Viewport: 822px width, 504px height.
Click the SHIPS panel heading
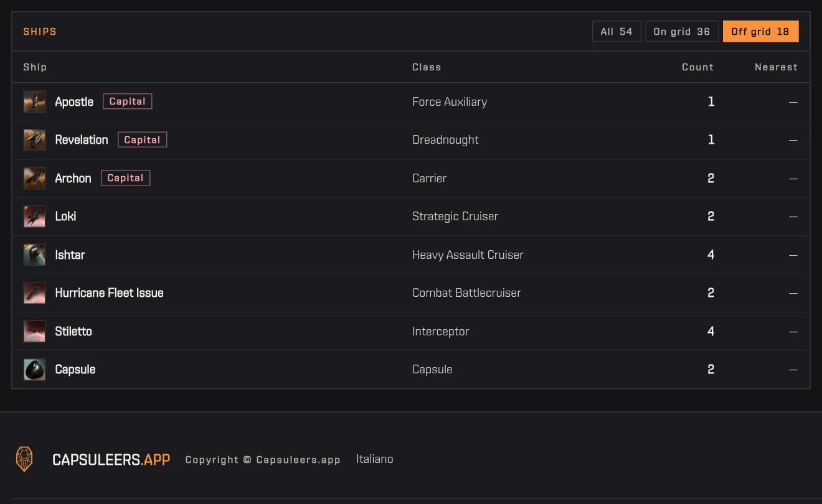point(40,32)
